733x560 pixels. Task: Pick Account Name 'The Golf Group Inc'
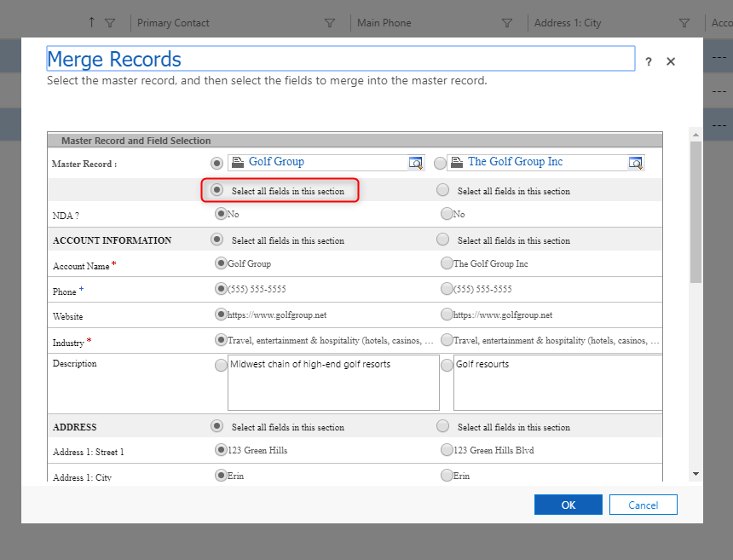pos(447,263)
